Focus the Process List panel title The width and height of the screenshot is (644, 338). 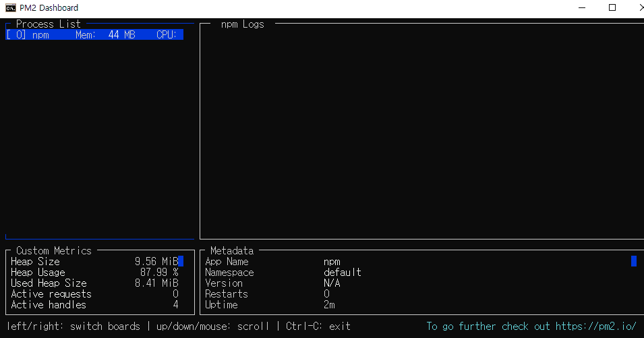coord(48,24)
